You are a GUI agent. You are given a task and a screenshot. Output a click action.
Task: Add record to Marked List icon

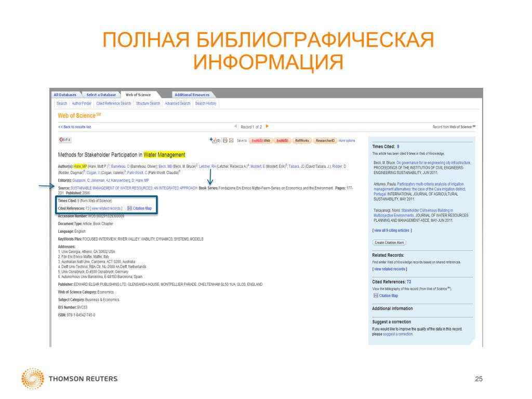coord(212,140)
